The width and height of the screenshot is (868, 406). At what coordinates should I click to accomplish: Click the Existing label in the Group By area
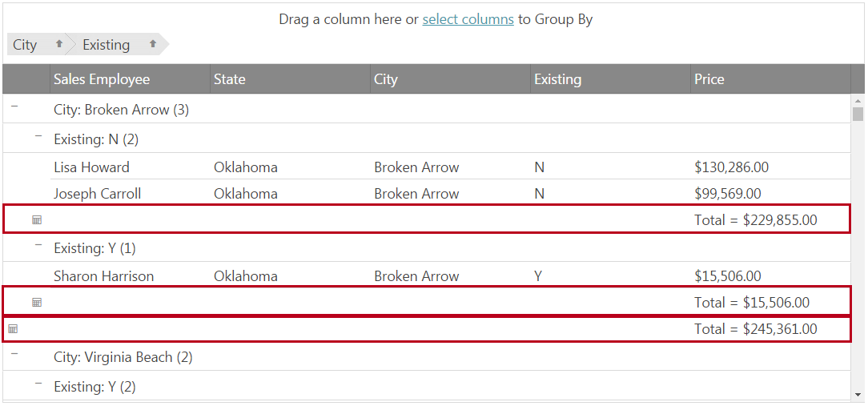106,45
